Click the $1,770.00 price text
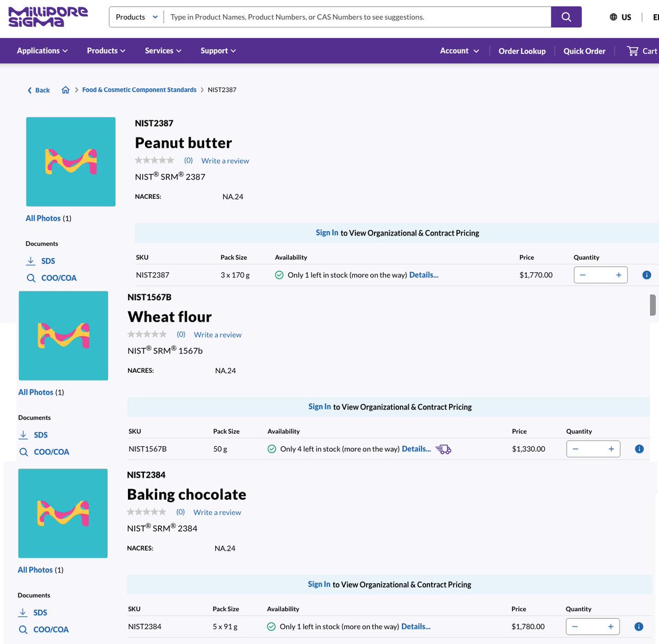 pos(536,275)
